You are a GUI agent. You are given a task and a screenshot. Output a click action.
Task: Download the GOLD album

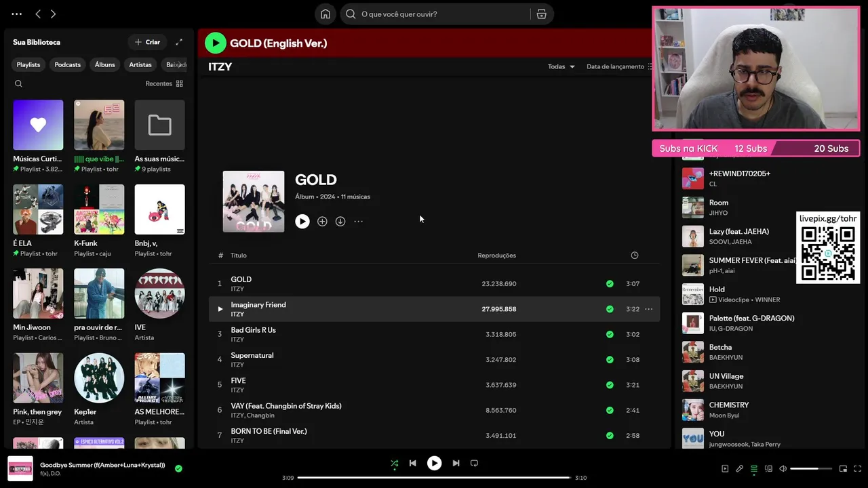340,222
